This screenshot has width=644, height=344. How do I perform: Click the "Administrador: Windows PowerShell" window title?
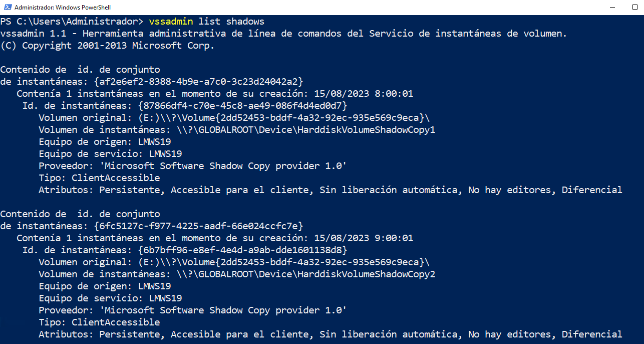(x=63, y=8)
